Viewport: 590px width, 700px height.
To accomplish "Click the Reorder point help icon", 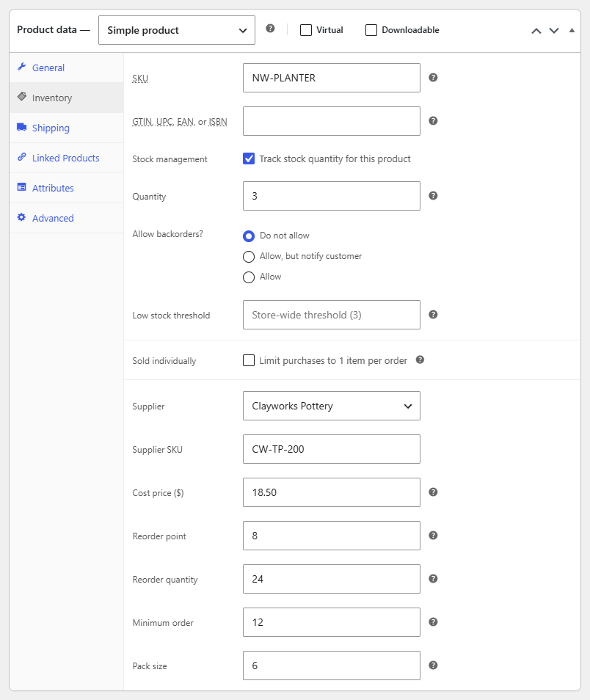I will pyautogui.click(x=433, y=535).
